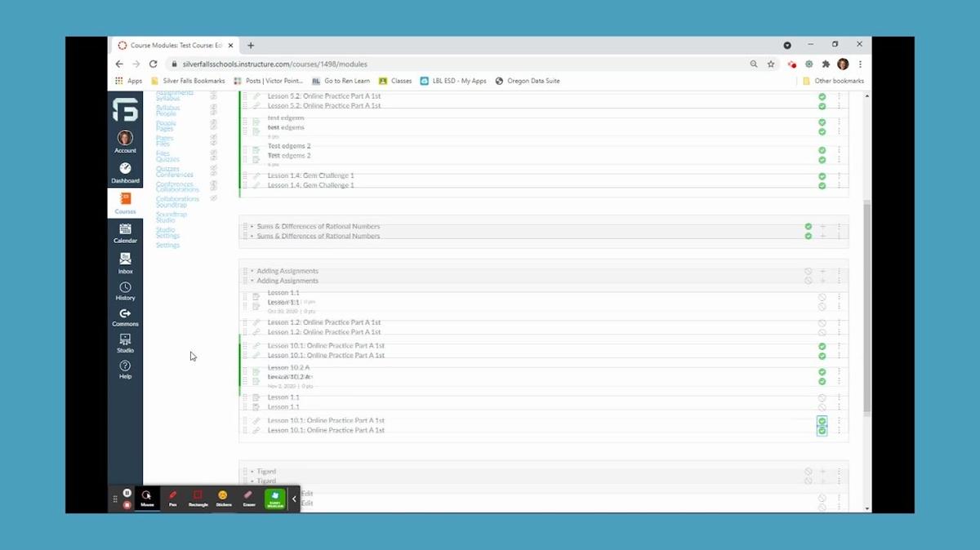The image size is (980, 550).
Task: Open the Calendar from the sidebar
Action: pos(125,233)
